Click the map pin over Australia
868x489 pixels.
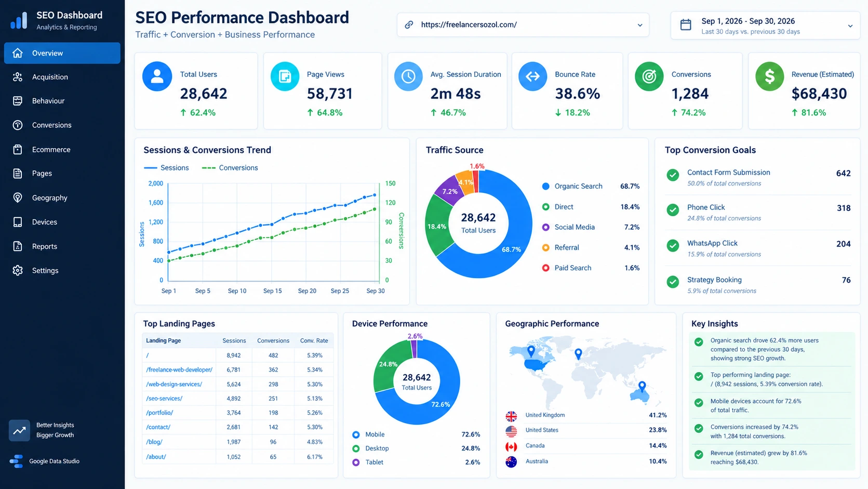tap(642, 387)
